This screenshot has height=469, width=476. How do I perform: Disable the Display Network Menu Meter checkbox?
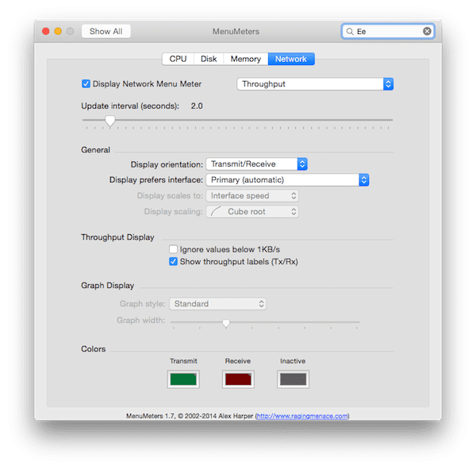pos(86,83)
